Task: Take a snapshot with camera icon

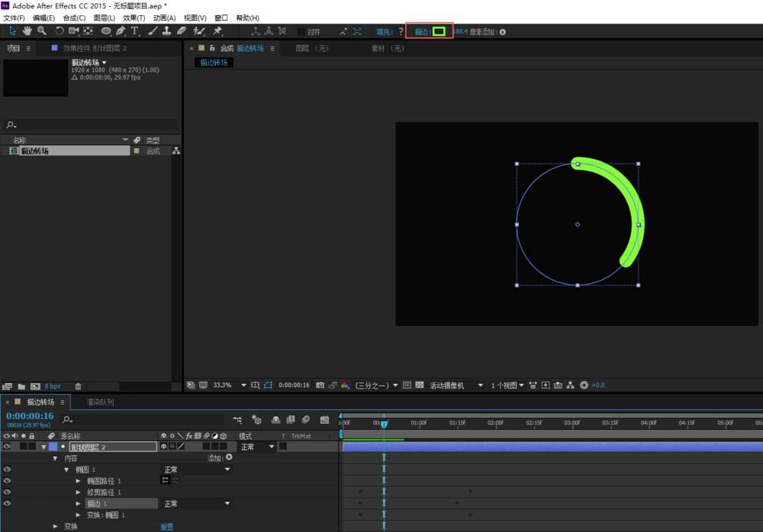Action: click(320, 385)
